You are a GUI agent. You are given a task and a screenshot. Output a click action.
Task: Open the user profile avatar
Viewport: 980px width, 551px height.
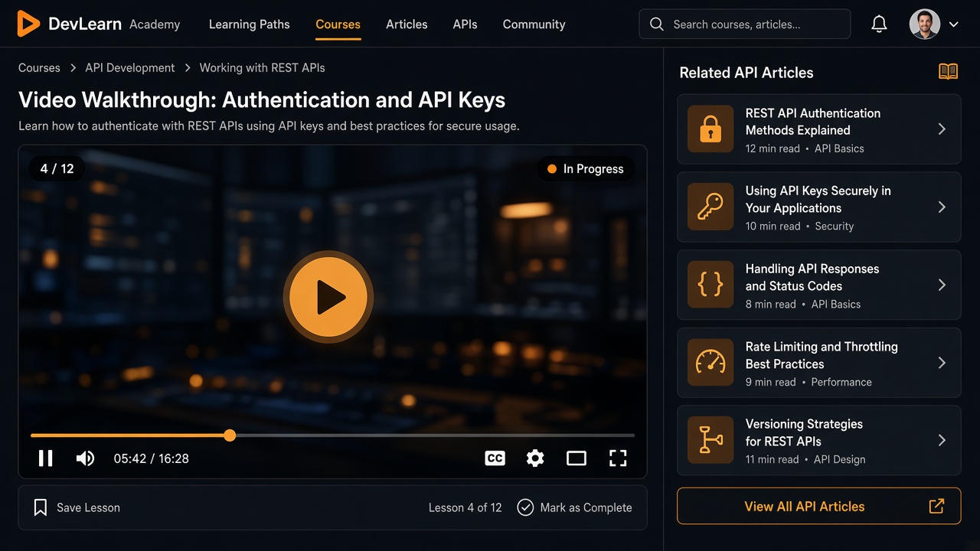tap(925, 24)
